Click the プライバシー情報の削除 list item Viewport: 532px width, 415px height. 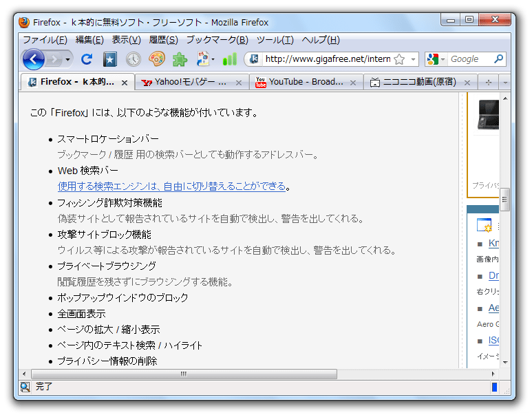pyautogui.click(x=107, y=361)
